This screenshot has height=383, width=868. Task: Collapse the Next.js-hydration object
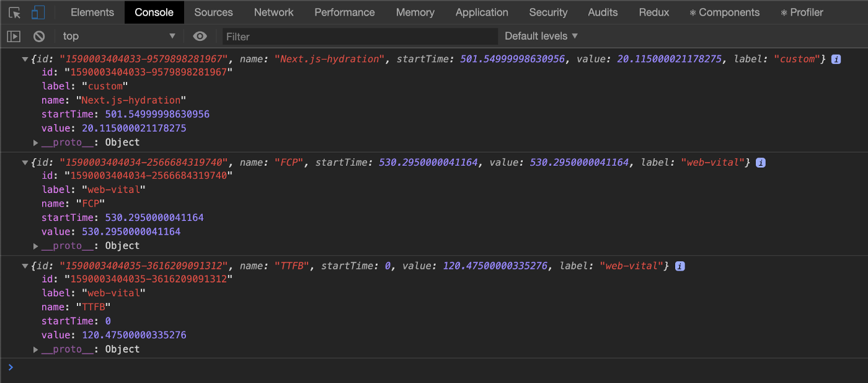25,58
